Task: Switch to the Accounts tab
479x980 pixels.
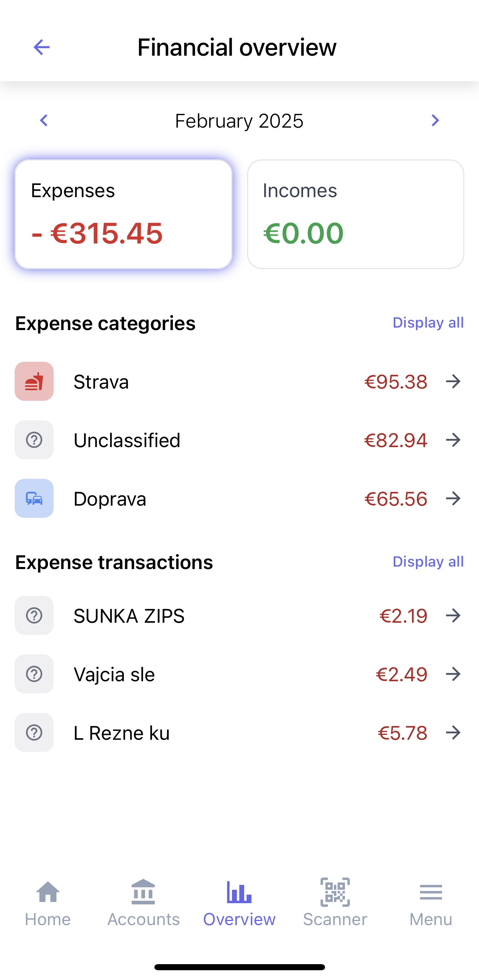Action: point(143,902)
